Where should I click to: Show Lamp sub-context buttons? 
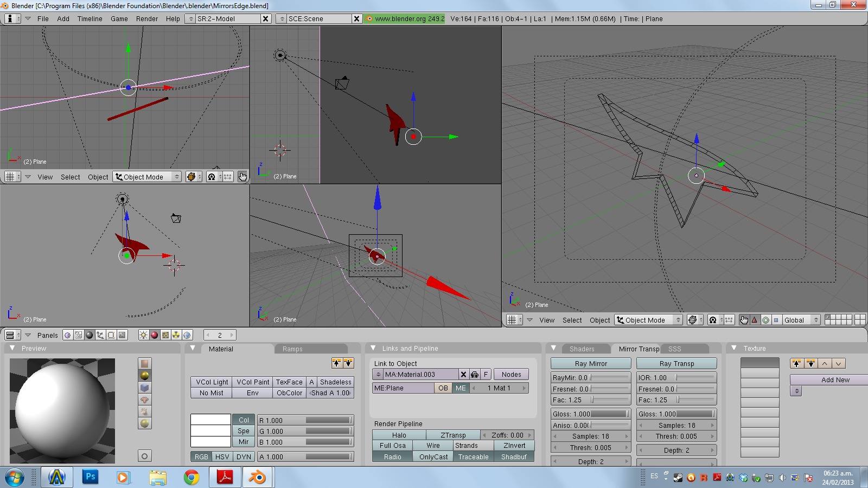pyautogui.click(x=143, y=335)
